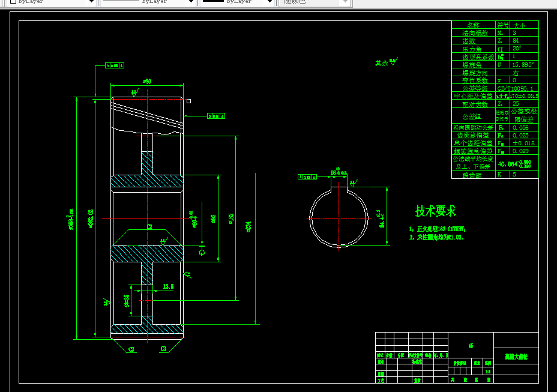Select the 压力角 row label
This screenshot has height=392, width=557.
472,49
